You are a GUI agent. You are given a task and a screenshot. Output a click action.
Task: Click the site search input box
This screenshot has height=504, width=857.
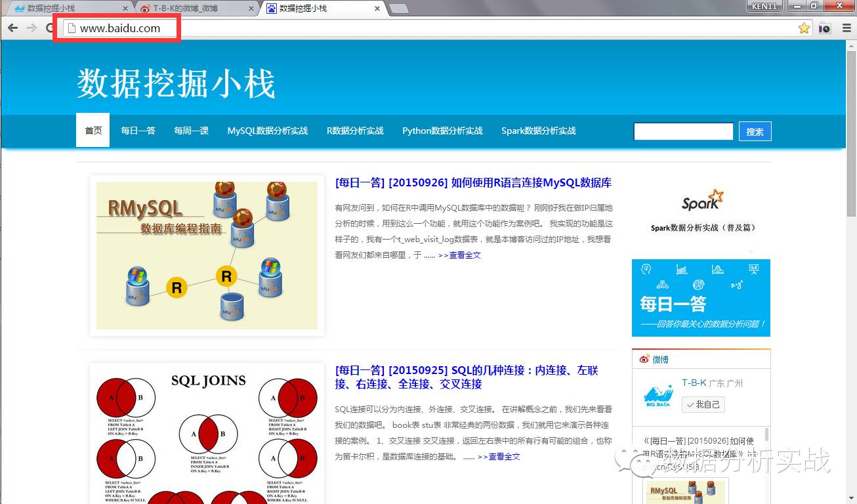click(x=683, y=131)
